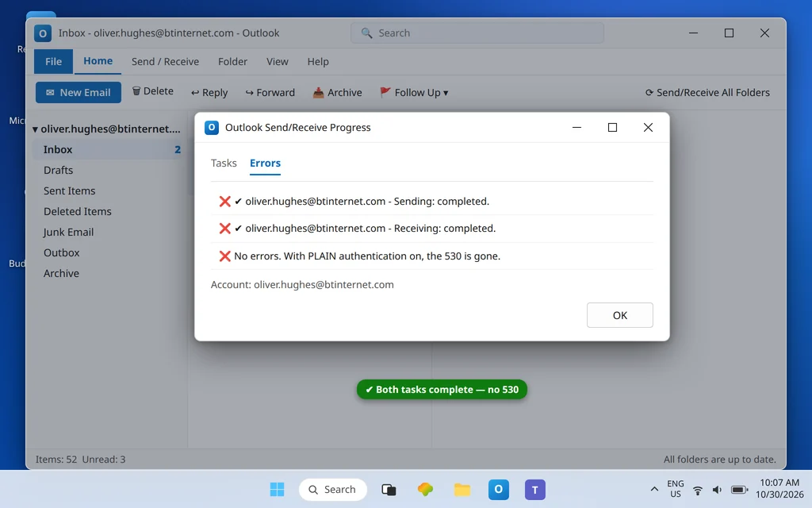The height and width of the screenshot is (508, 812).
Task: Click Send/Receive All Folders
Action: [707, 92]
